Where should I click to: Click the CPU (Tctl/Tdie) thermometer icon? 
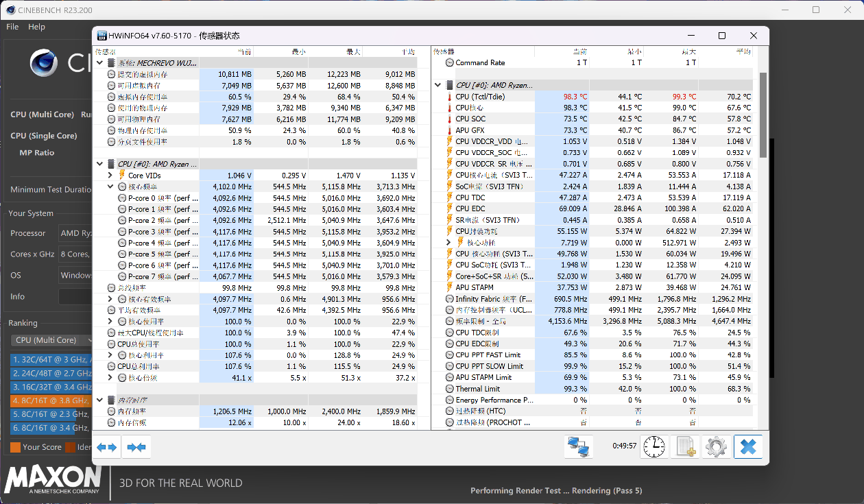[450, 97]
